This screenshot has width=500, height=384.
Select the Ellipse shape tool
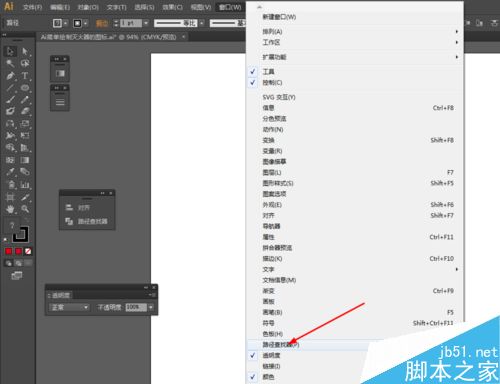(x=25, y=88)
